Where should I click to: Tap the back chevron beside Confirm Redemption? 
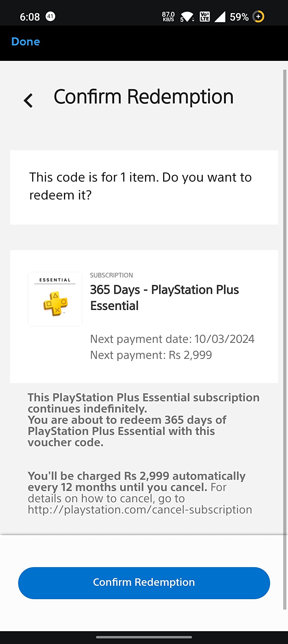point(28,100)
